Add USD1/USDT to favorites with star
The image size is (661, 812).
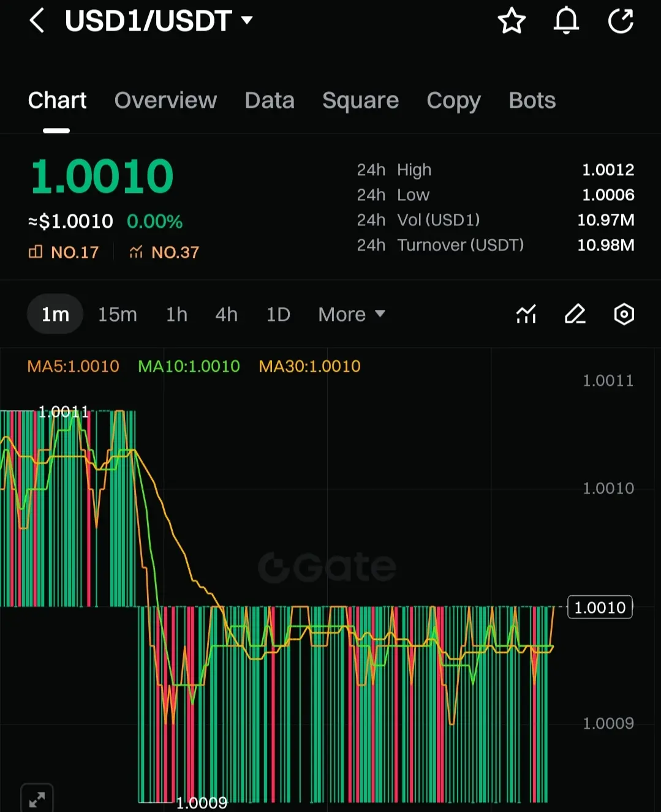pos(511,21)
